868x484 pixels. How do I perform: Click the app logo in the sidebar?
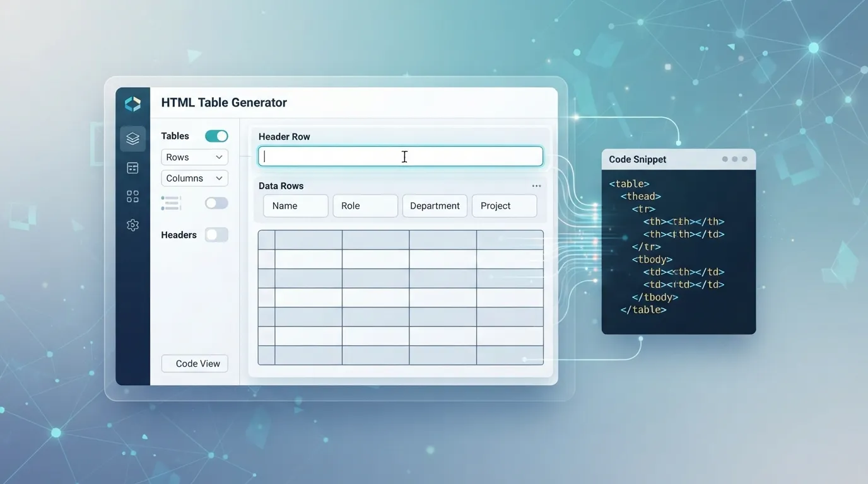[132, 103]
